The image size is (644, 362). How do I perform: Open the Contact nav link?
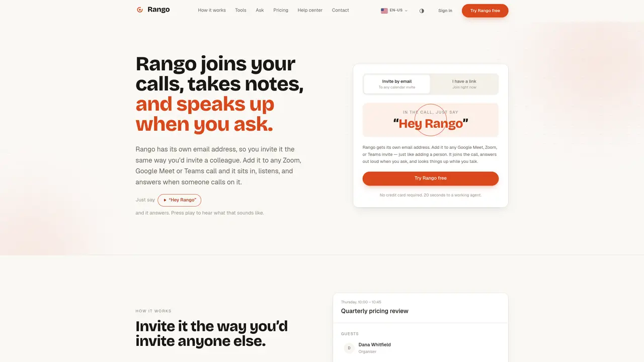(x=340, y=10)
